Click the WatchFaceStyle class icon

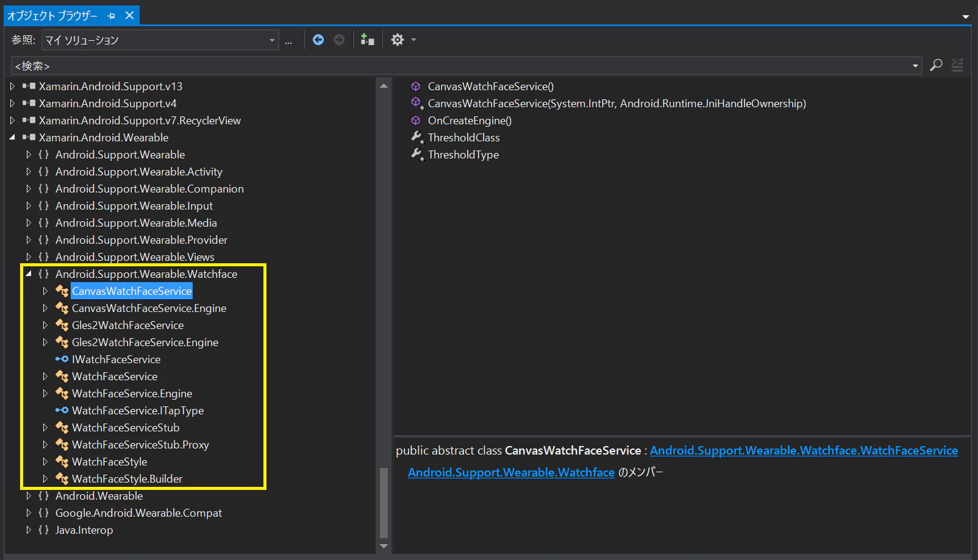click(x=62, y=462)
